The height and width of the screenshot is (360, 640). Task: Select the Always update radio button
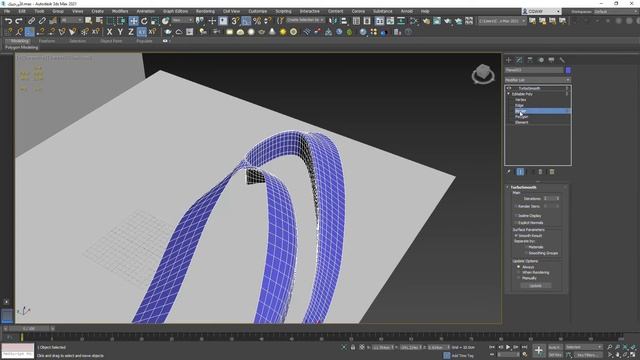[519, 267]
